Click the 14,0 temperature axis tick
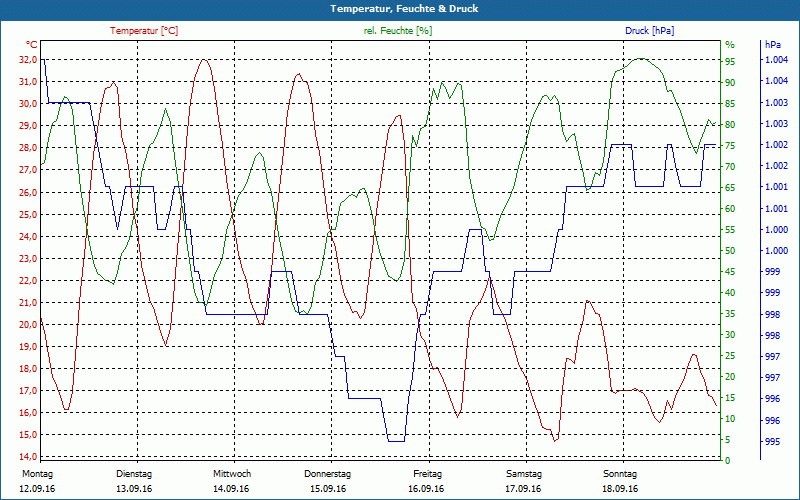Viewport: 800px width, 500px height. 28,457
